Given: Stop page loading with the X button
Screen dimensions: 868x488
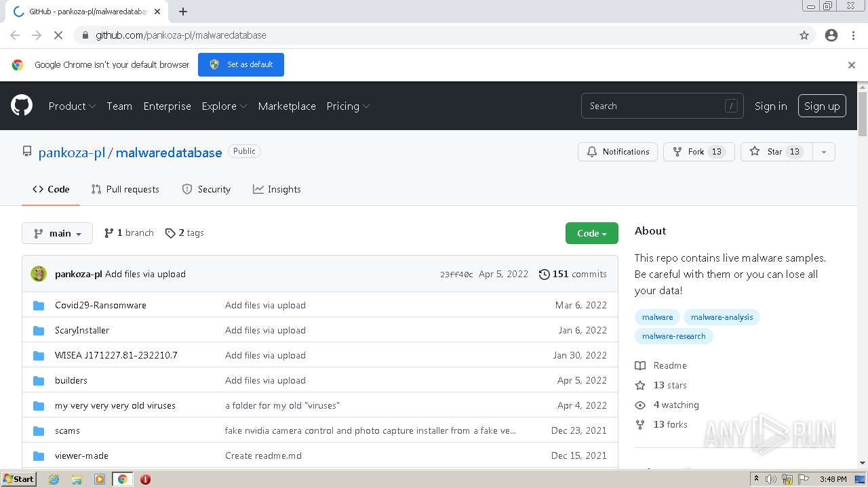Looking at the screenshot, I should pyautogui.click(x=58, y=35).
